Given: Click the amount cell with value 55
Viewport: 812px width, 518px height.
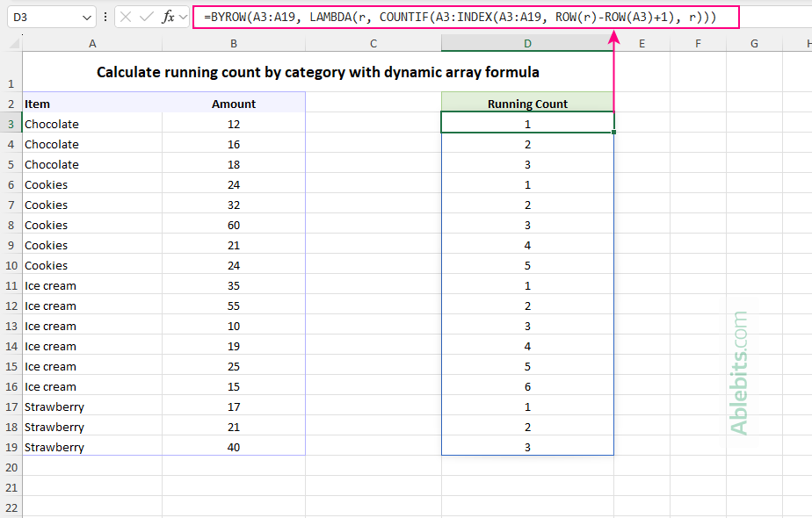Looking at the screenshot, I should coord(234,306).
